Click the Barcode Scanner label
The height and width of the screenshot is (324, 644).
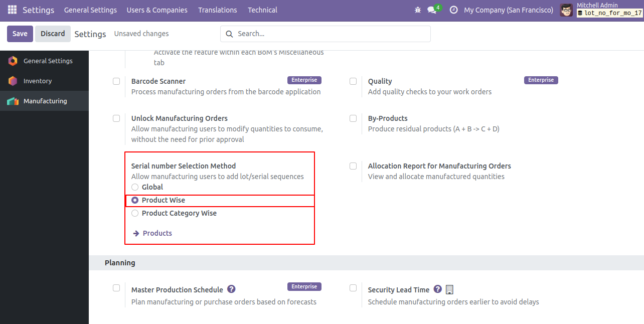158,81
